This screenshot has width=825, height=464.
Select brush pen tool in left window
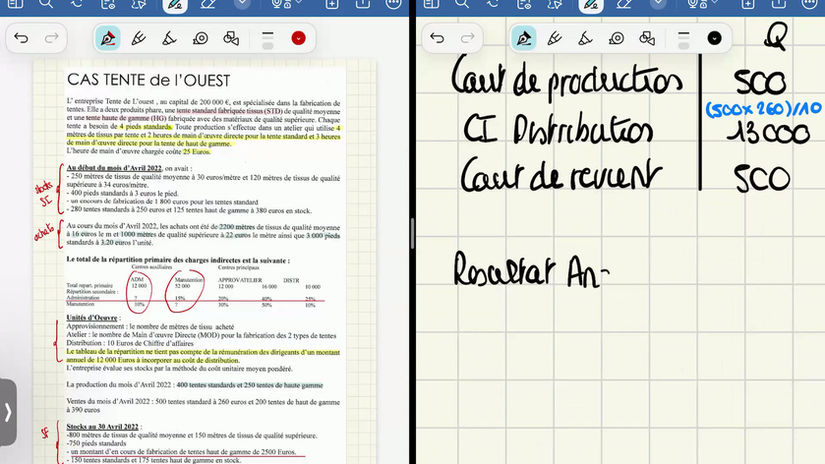click(138, 38)
